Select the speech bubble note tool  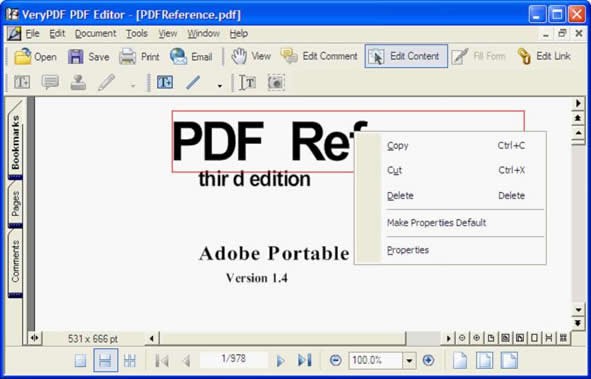(50, 82)
